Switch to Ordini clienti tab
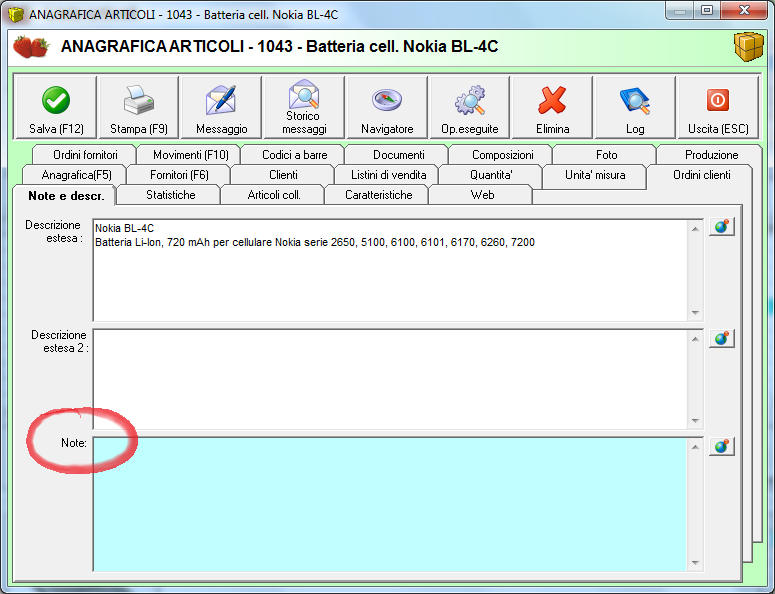This screenshot has width=775, height=594. click(701, 175)
